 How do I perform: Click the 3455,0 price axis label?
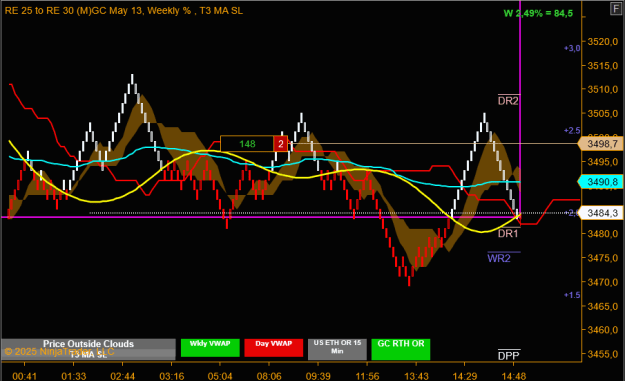click(603, 354)
